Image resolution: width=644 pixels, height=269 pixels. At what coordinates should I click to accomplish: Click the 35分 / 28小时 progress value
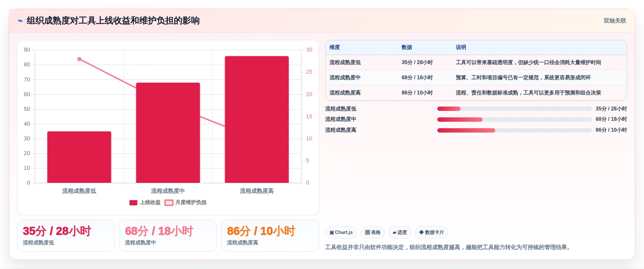pyautogui.click(x=611, y=109)
